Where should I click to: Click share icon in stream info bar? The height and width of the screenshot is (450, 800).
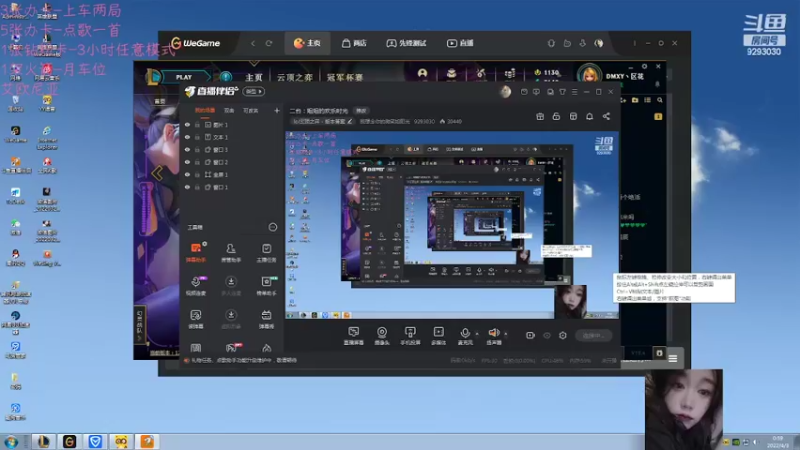[x=606, y=116]
